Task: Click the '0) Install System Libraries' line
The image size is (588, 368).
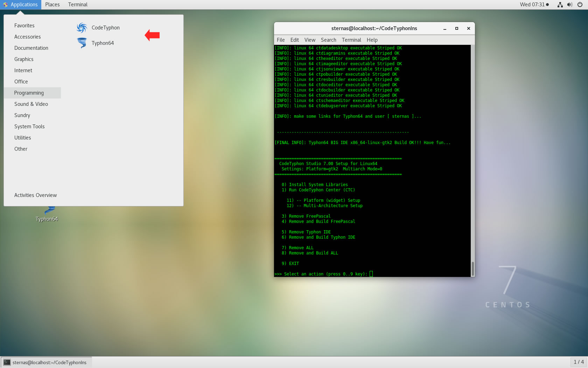Action: (x=315, y=185)
